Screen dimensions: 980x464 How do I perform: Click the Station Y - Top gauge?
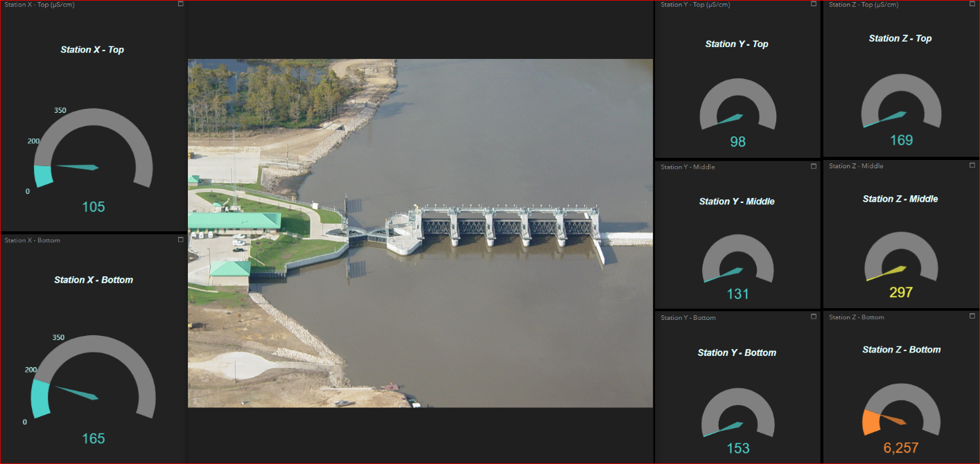737,103
